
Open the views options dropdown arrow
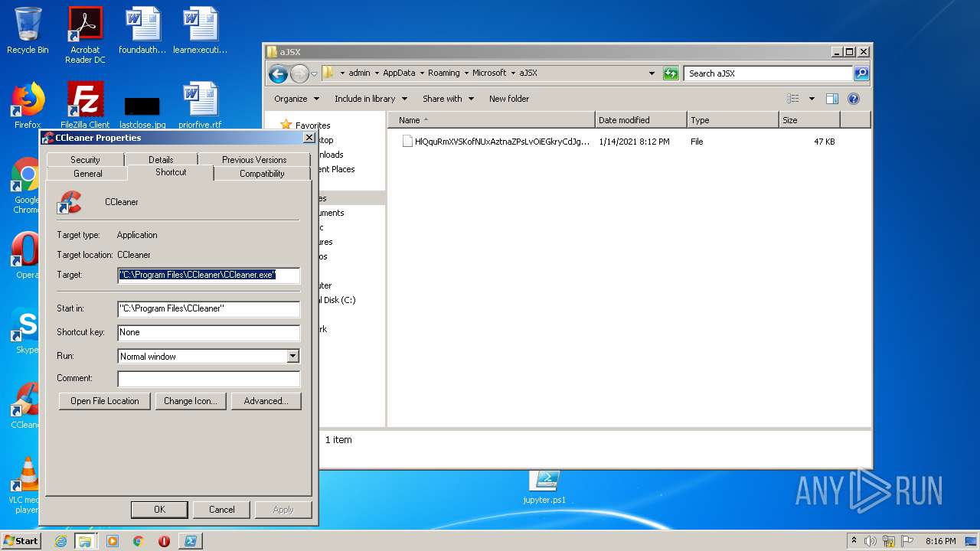pyautogui.click(x=812, y=99)
